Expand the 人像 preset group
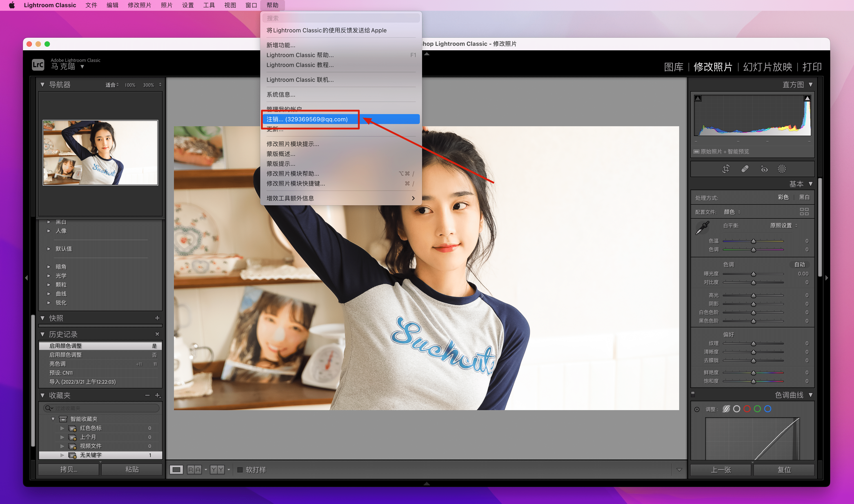This screenshot has width=854, height=504. point(49,231)
